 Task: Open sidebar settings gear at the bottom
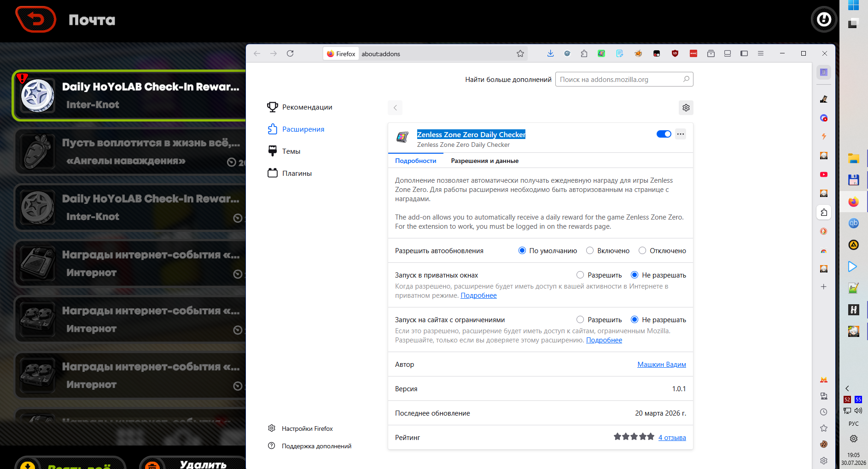(x=824, y=461)
